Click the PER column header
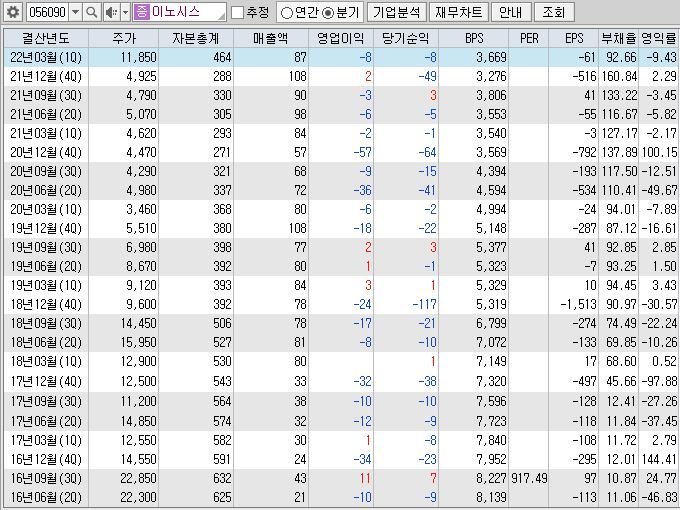The height and width of the screenshot is (510, 680). coord(529,38)
